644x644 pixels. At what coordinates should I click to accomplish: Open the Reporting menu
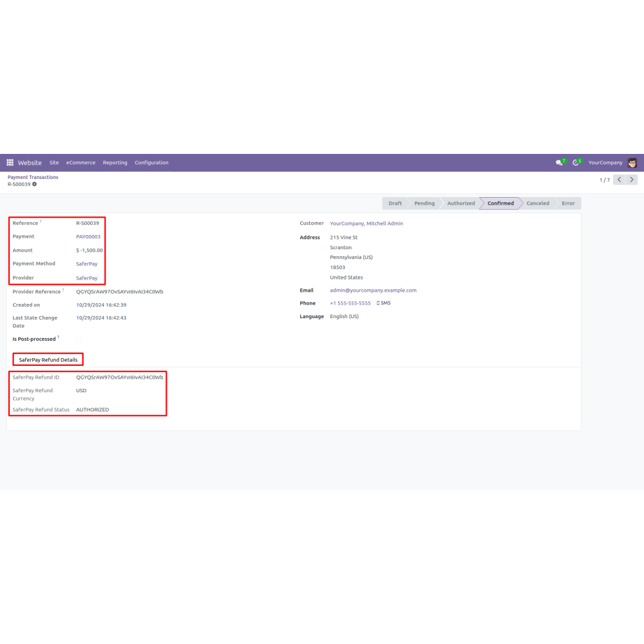point(115,163)
